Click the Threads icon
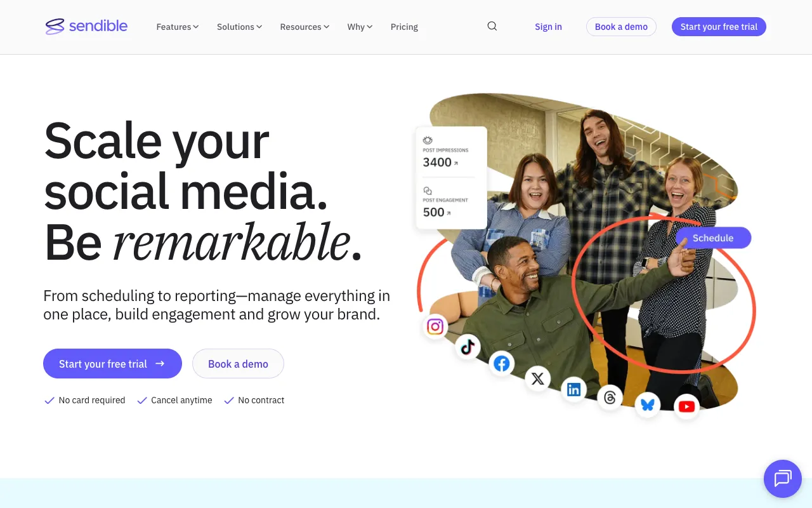812x508 pixels. [x=610, y=398]
